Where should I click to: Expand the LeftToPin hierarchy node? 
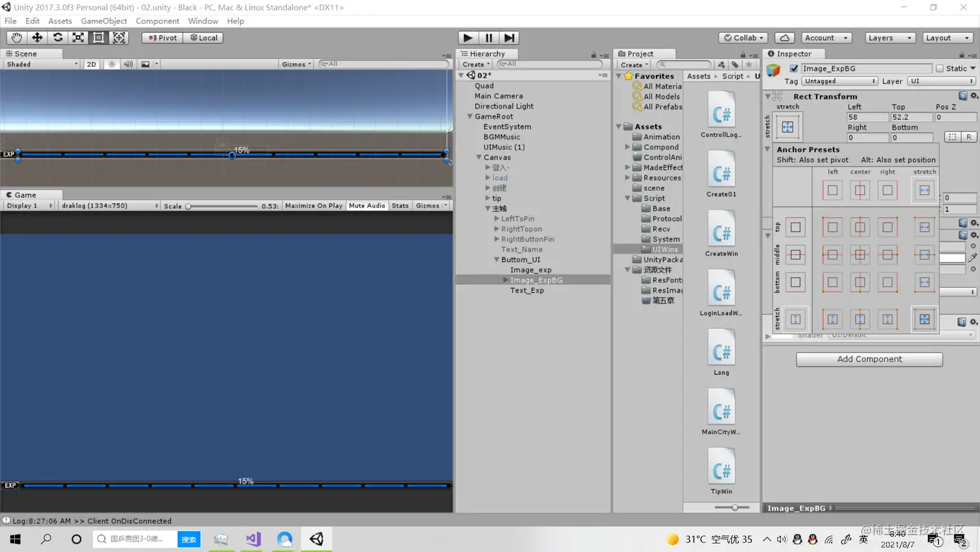[x=496, y=219]
